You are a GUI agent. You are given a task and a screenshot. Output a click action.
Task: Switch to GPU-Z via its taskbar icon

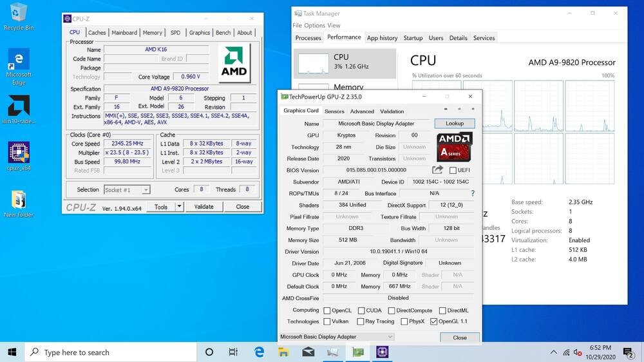click(357, 352)
